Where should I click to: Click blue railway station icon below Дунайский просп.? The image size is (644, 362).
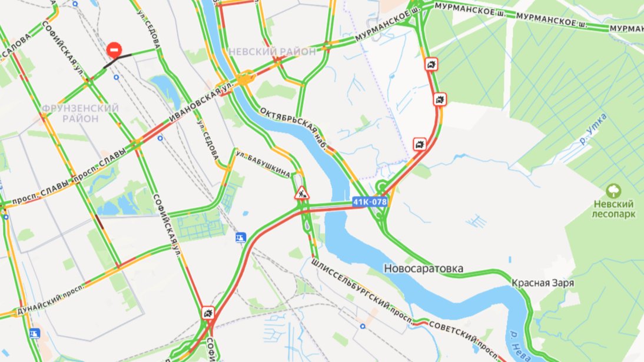[35, 333]
